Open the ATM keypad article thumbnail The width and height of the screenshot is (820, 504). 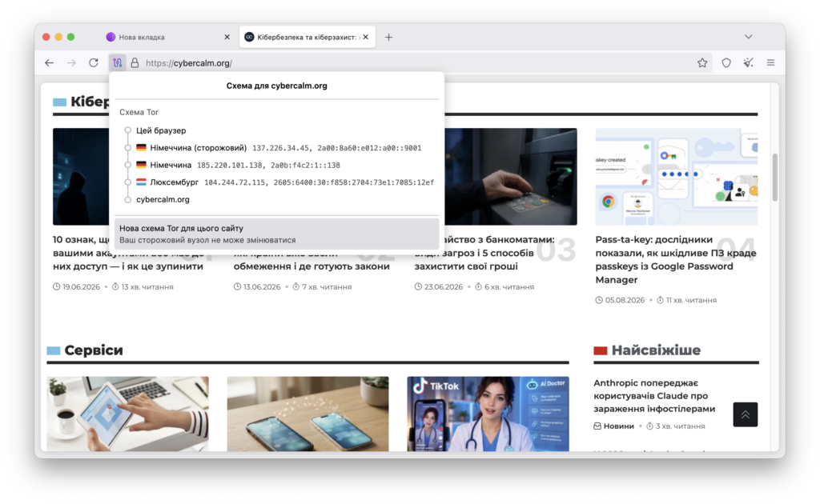tap(511, 177)
